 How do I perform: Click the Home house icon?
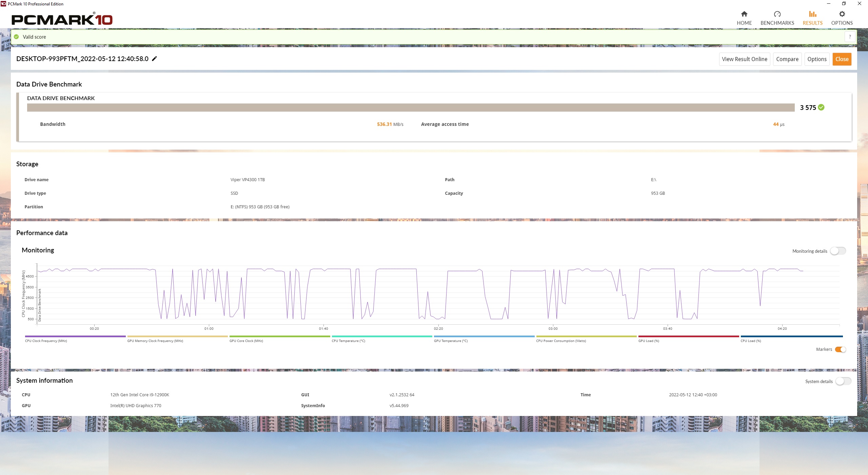pos(744,14)
